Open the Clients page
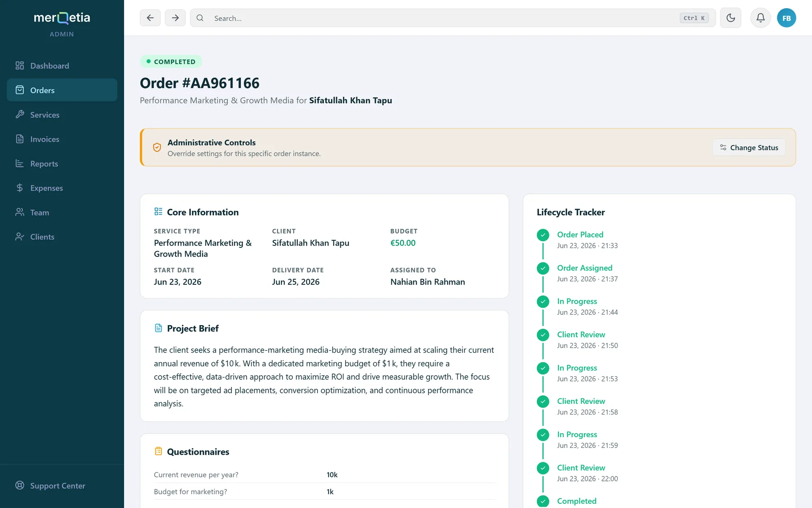The image size is (812, 508). (62, 236)
